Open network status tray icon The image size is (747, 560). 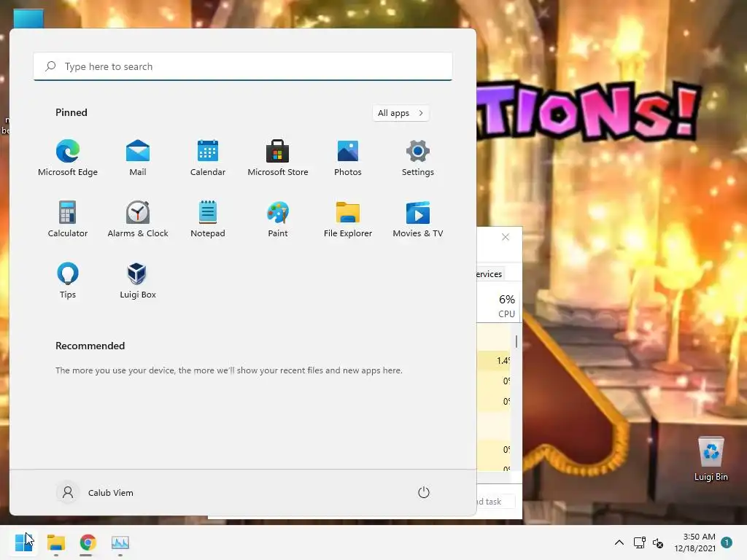point(639,542)
